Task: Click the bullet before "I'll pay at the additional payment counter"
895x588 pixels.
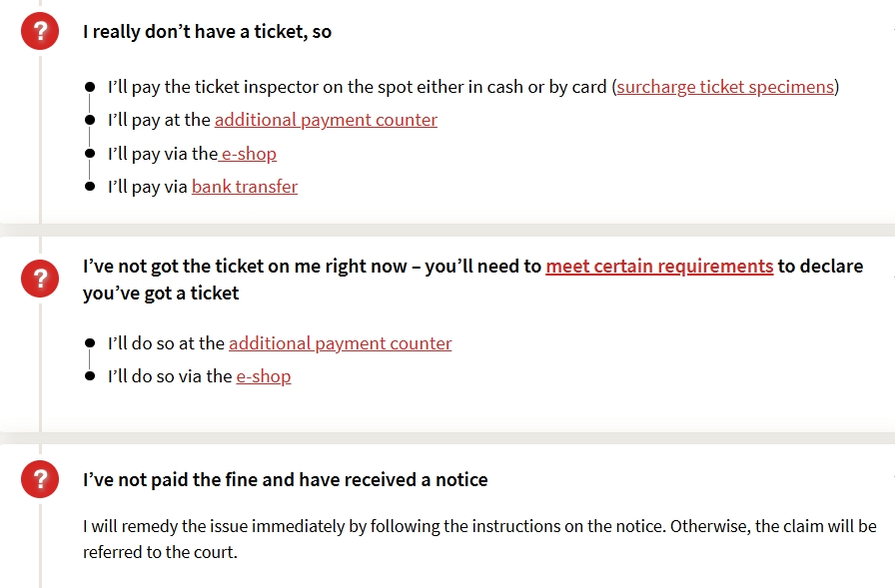Action: tap(90, 121)
